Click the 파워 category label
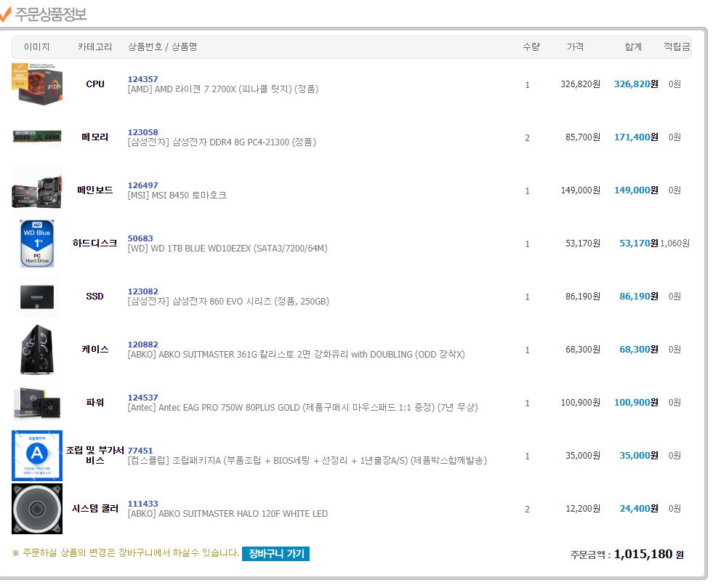713x588 pixels. tap(95, 403)
